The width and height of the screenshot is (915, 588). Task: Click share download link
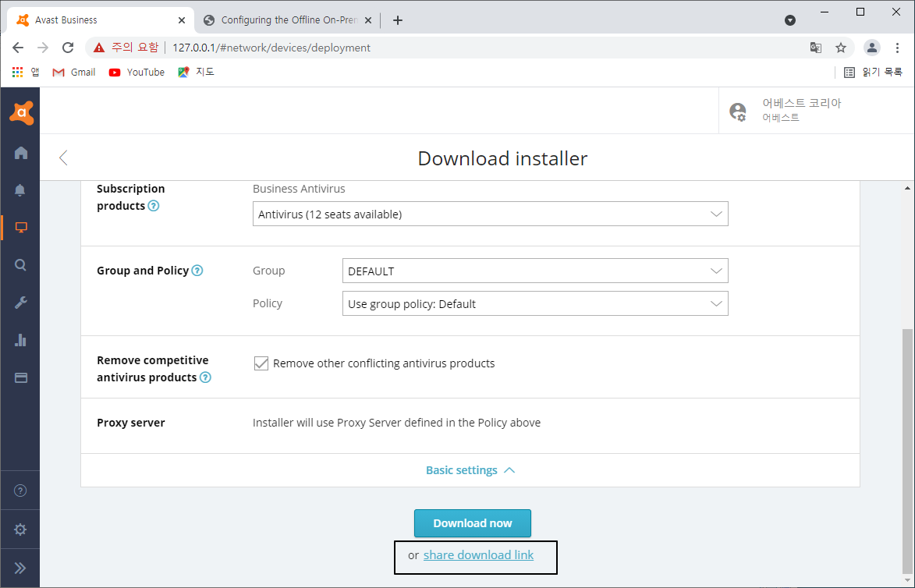[x=478, y=555]
